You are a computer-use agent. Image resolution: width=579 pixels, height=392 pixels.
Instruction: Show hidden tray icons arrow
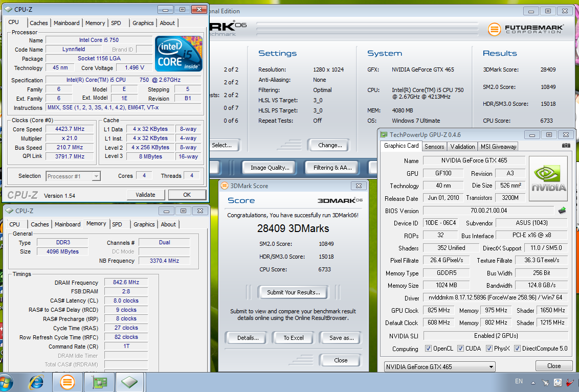point(533,382)
